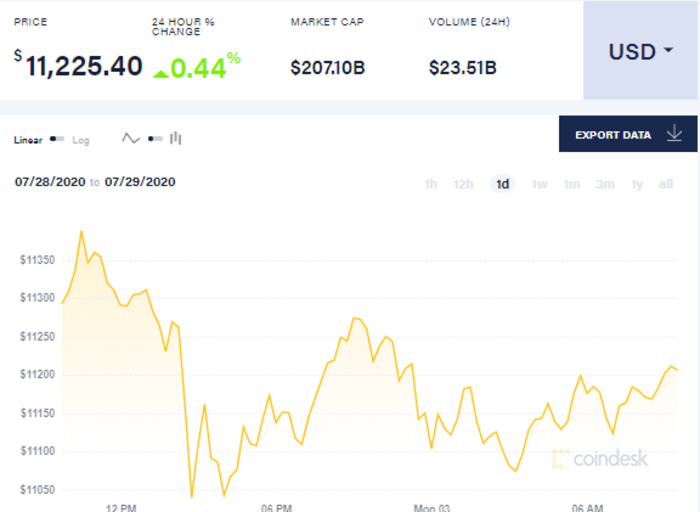Image resolution: width=700 pixels, height=512 pixels.
Task: Select the Linear scale label
Action: [28, 140]
